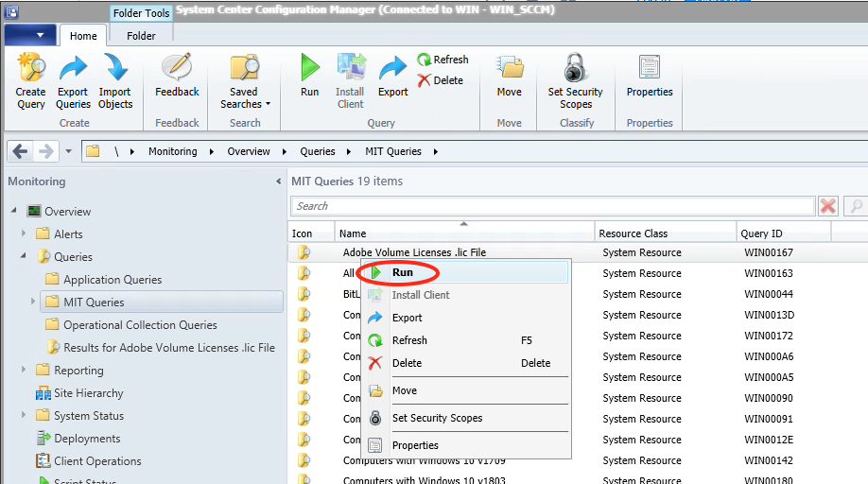Switch to the Folder ribbon tab
This screenshot has width=868, height=484.
(x=141, y=35)
